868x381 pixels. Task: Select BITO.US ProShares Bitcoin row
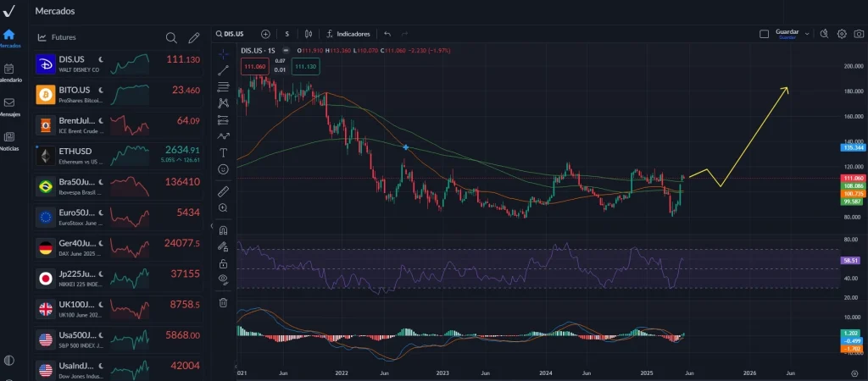point(119,95)
